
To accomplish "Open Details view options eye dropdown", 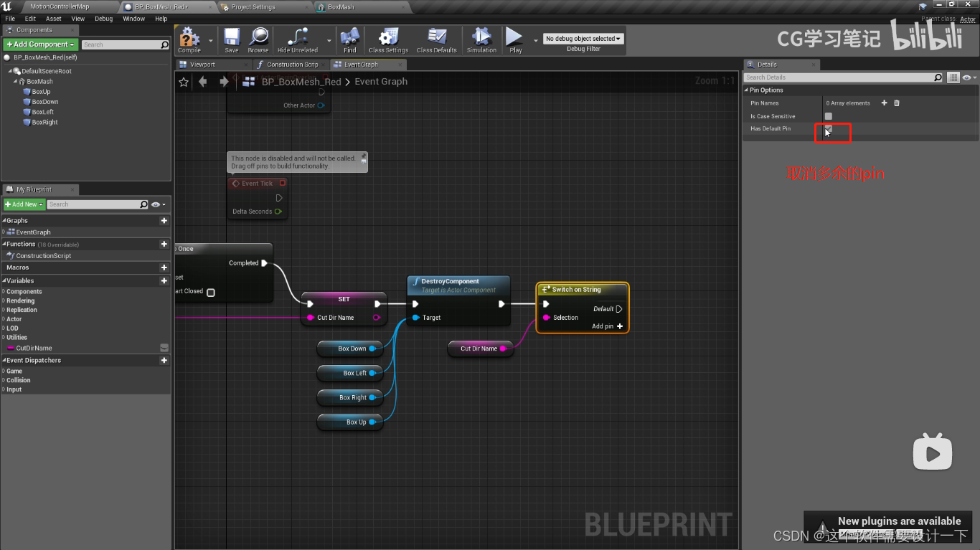I will (969, 77).
